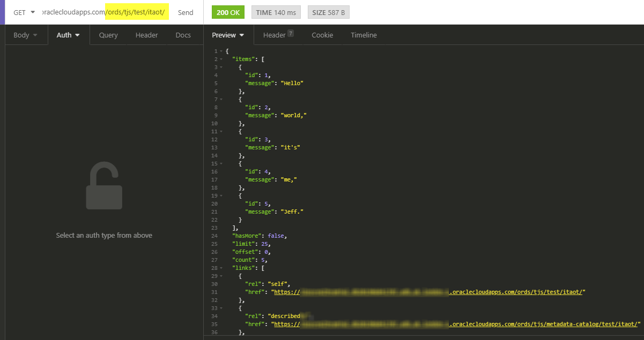Collapse the object on line 19
This screenshot has height=340, width=644.
click(220, 195)
